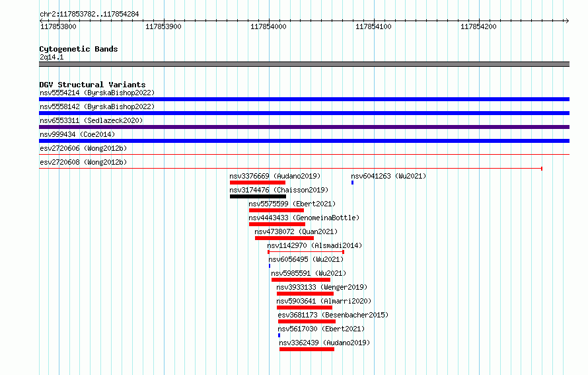Click ruler position 117853900
The image size is (588, 375).
coord(163,26)
